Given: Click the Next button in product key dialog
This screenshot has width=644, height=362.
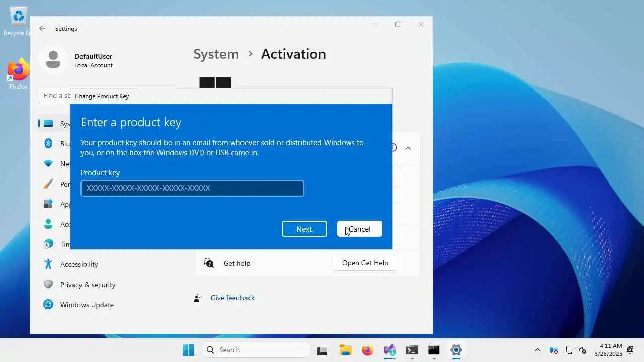Looking at the screenshot, I should pos(304,229).
